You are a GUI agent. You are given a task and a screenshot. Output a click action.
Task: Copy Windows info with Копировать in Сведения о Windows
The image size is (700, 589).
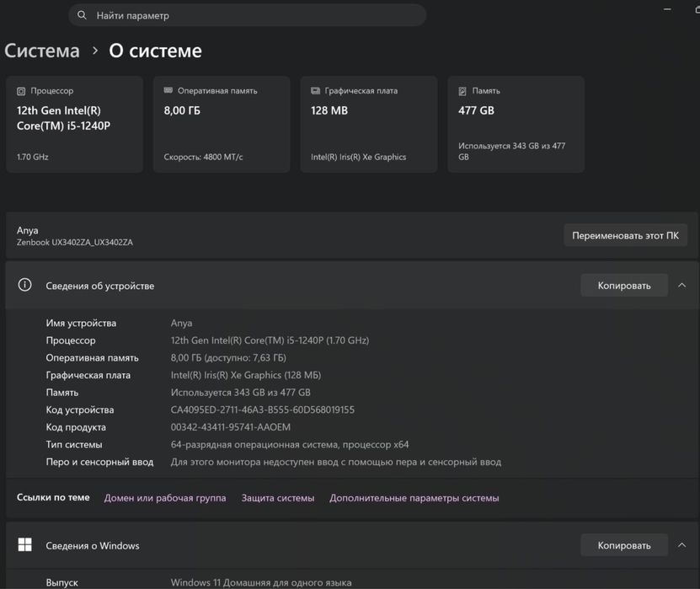[624, 545]
